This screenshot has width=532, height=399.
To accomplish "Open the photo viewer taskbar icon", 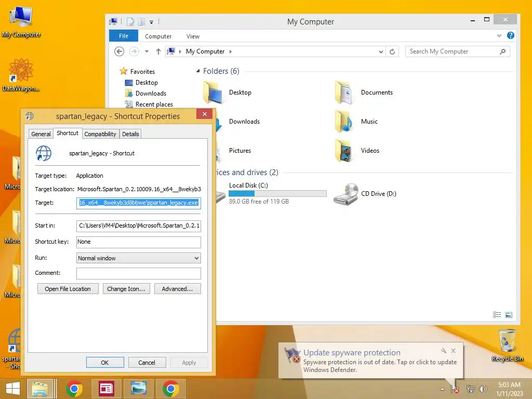I will point(138,389).
